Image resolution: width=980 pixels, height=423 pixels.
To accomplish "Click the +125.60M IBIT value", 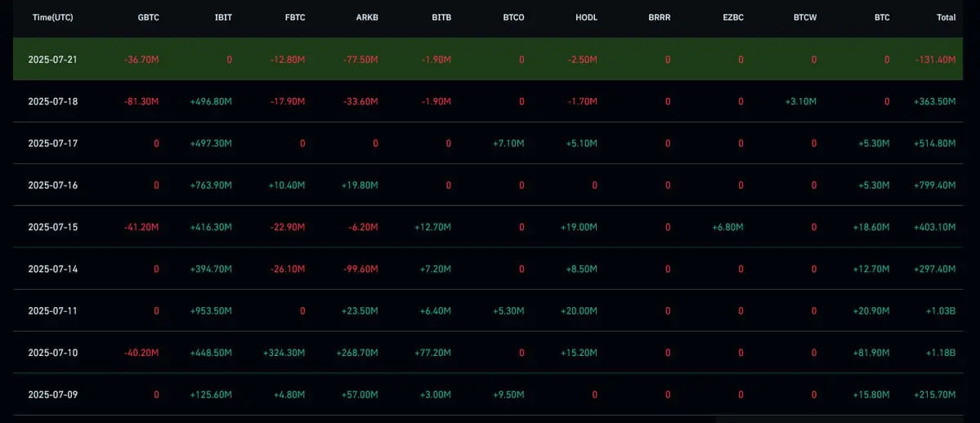I will point(211,394).
